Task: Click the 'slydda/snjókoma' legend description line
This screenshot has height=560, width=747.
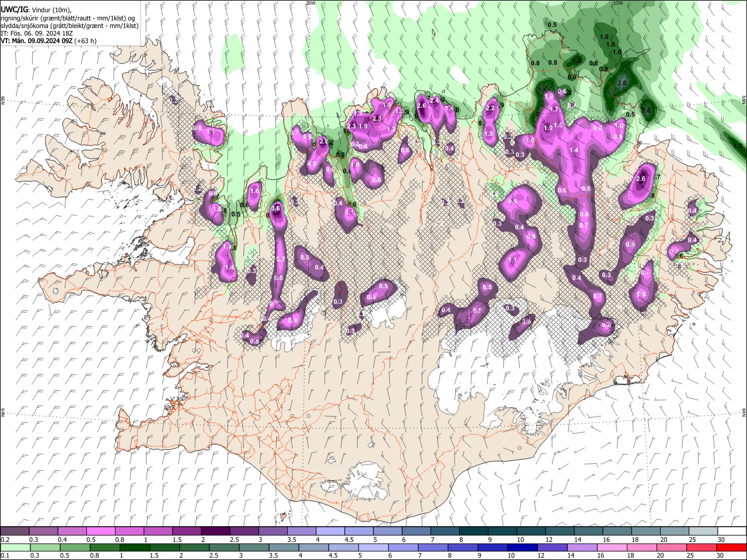Action: 69,26
